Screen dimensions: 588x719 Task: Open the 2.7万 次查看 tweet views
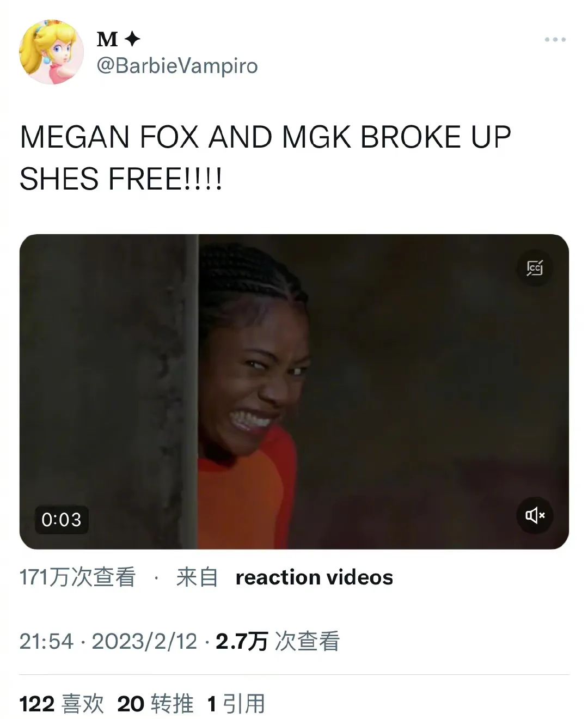click(278, 642)
